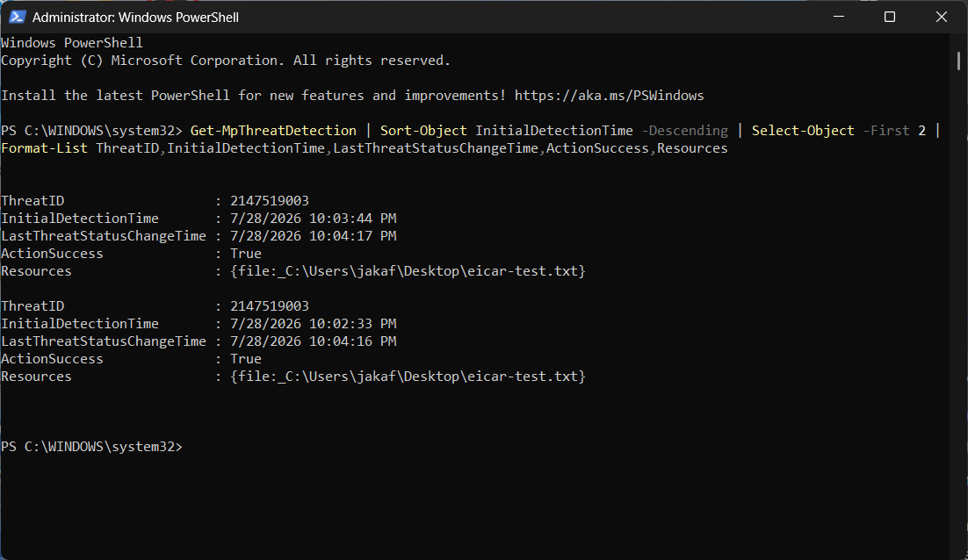Click the second ThreatID value 2147519003
Viewport: 968px width, 560px height.
click(x=269, y=306)
